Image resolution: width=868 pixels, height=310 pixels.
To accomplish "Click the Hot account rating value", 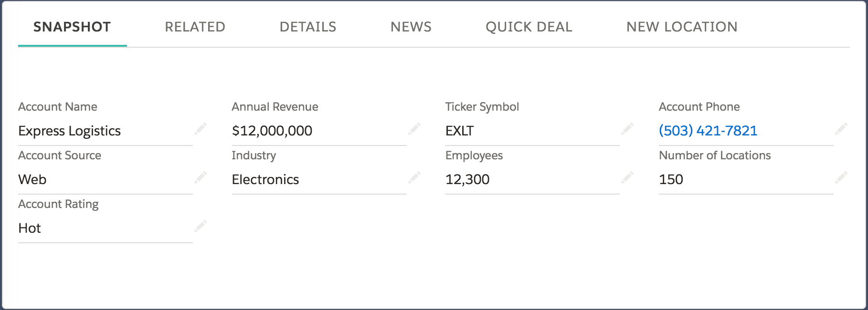I will pos(30,228).
